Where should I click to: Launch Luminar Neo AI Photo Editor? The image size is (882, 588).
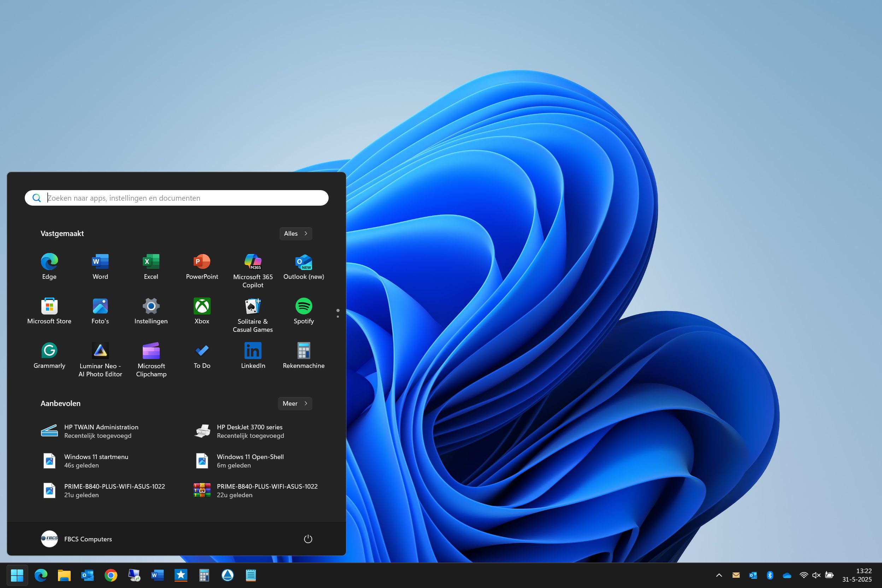coord(100,360)
